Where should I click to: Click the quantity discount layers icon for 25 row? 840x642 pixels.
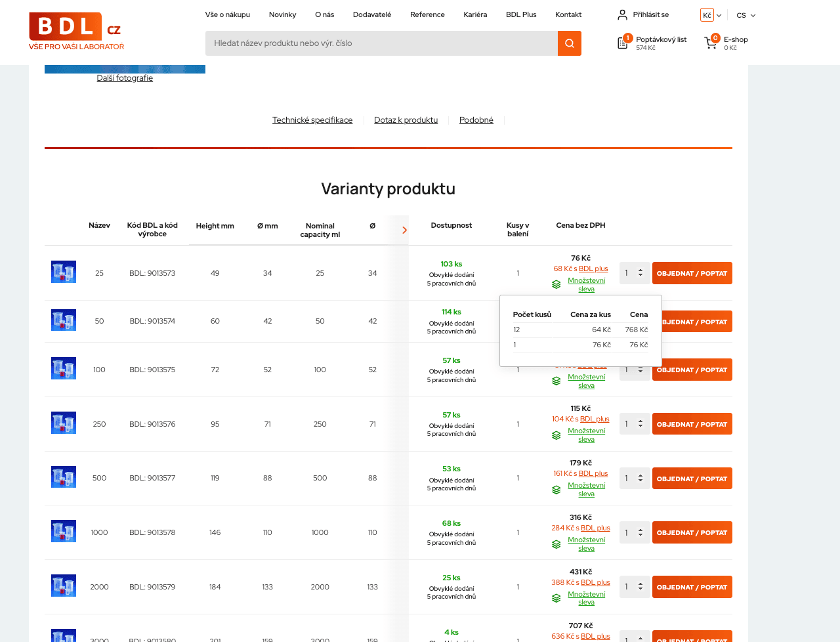tap(556, 284)
